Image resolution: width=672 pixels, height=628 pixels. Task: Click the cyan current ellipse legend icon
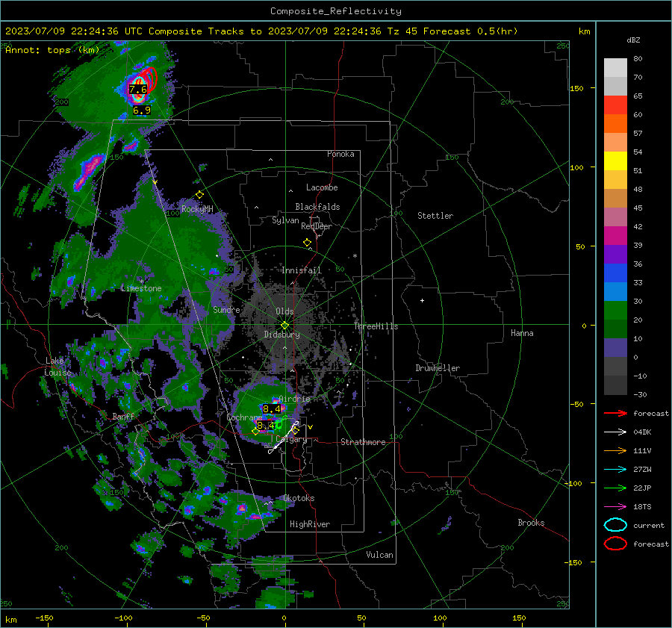tap(615, 525)
